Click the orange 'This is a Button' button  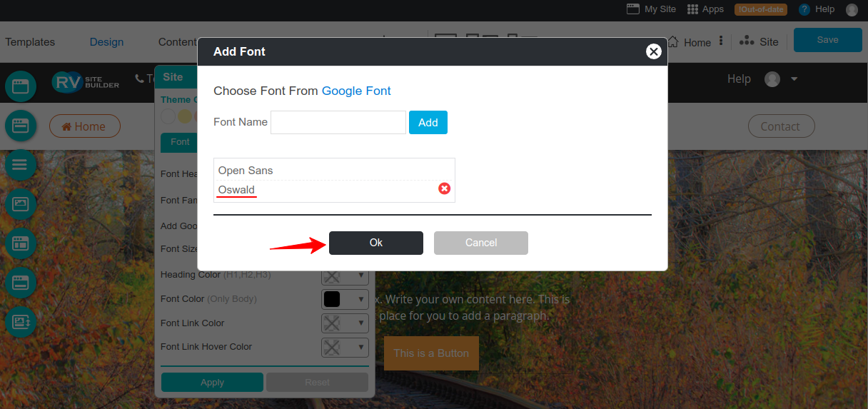pyautogui.click(x=431, y=353)
